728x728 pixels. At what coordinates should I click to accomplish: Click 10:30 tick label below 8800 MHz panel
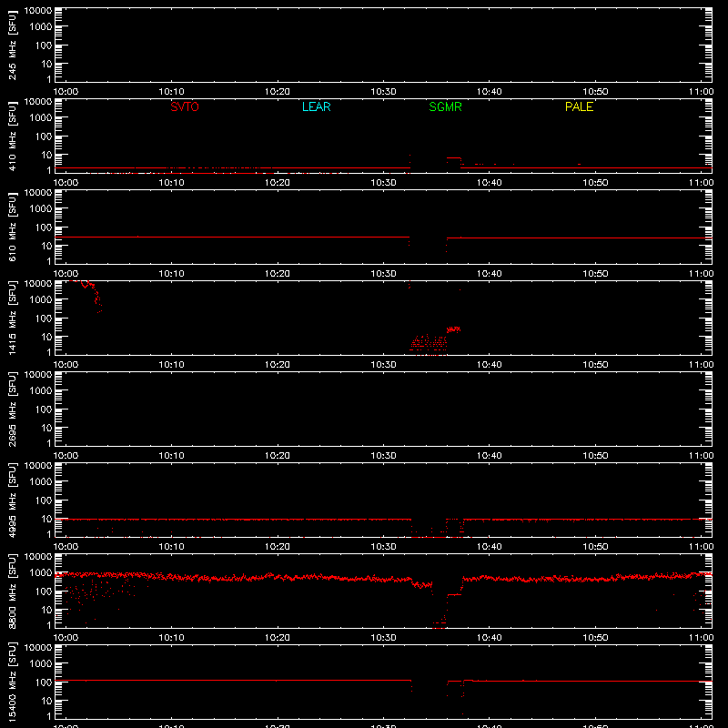coord(383,638)
